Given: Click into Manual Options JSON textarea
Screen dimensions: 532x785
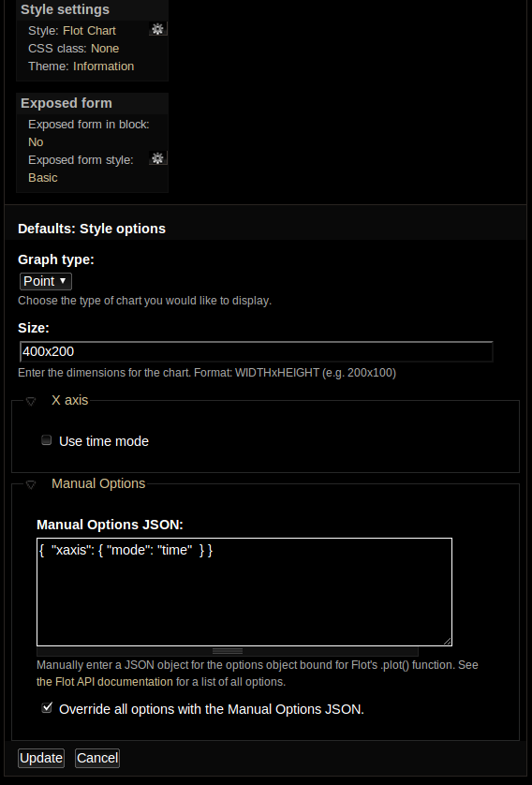Looking at the screenshot, I should [x=244, y=592].
